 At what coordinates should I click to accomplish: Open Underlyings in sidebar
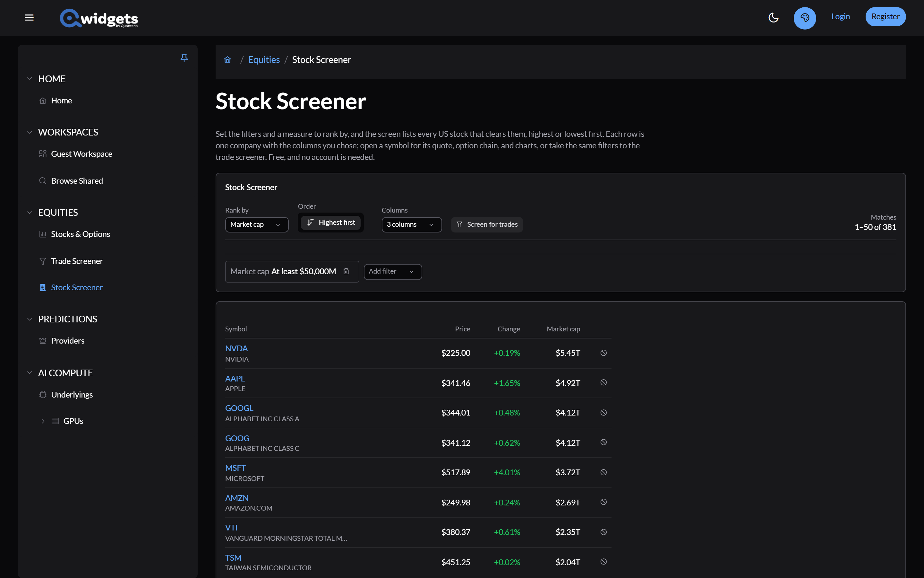click(66, 395)
